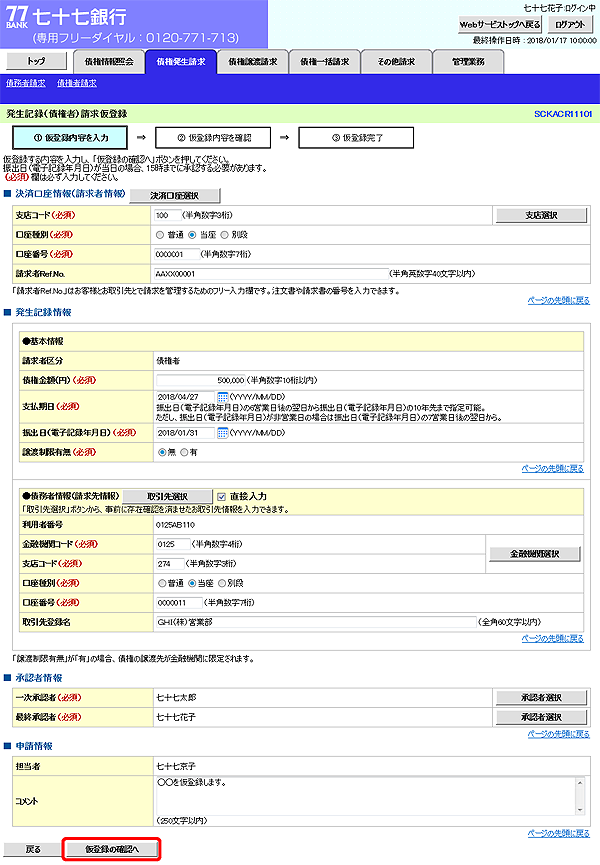Open the 債権譲渡請求 tab

tap(253, 62)
